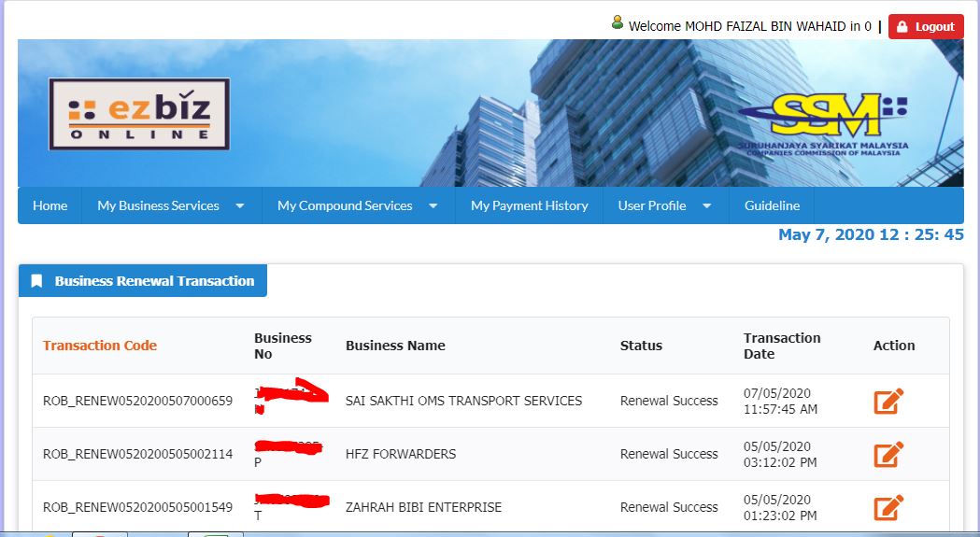Click HFZ FORWARDERS business name

(401, 454)
